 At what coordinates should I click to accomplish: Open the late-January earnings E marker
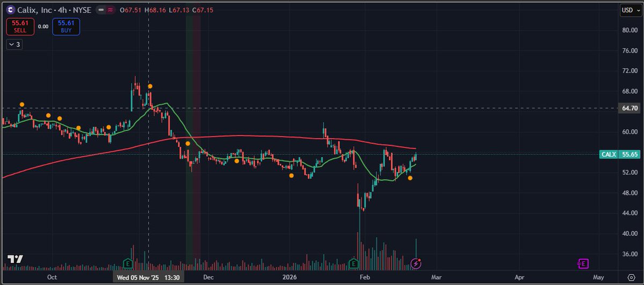[x=354, y=263]
